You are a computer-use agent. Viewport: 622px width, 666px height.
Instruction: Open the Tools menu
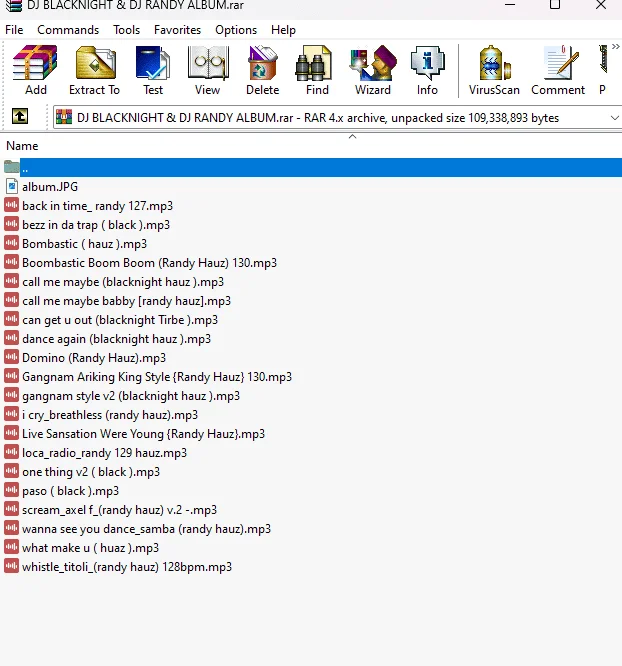[x=126, y=30]
